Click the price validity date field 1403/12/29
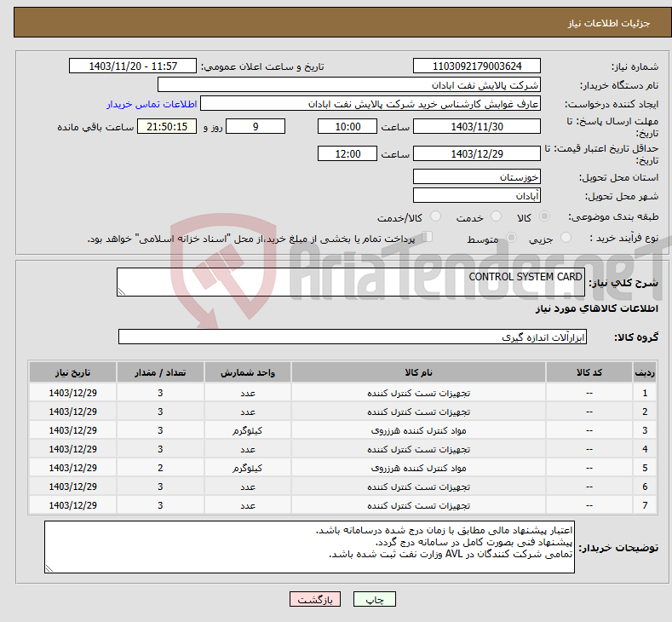This screenshot has height=622, width=672. [477, 153]
